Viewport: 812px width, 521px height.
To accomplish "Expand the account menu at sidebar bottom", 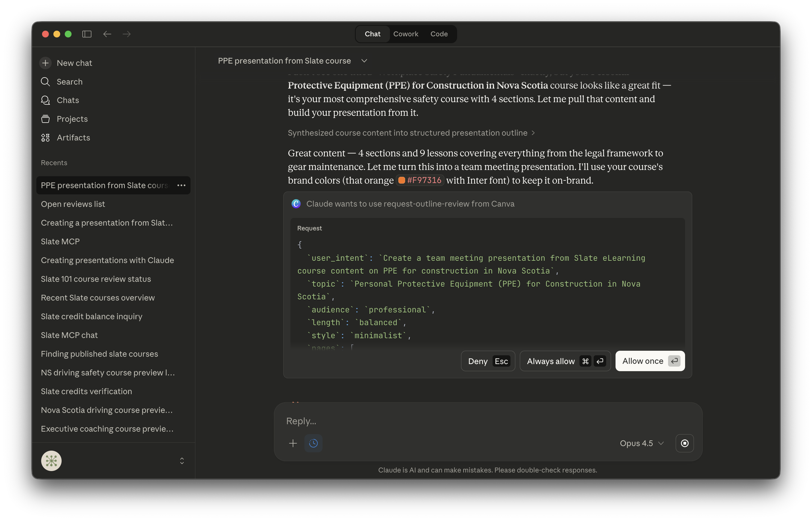I will [x=182, y=461].
